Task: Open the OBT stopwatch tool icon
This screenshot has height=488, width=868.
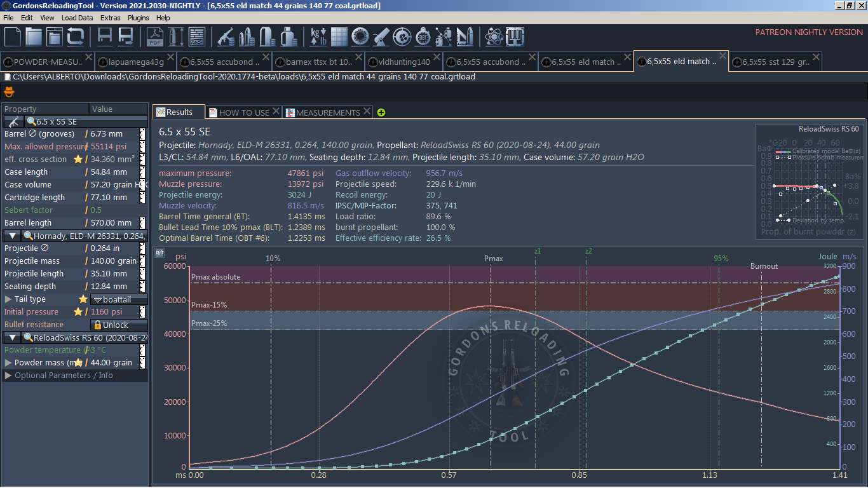Action: pos(422,37)
